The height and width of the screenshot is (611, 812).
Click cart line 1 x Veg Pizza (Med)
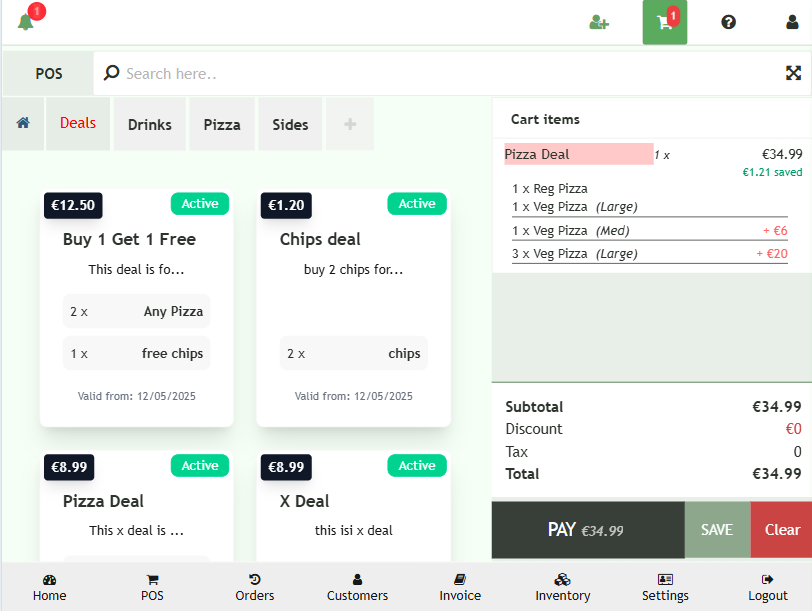pyautogui.click(x=649, y=230)
